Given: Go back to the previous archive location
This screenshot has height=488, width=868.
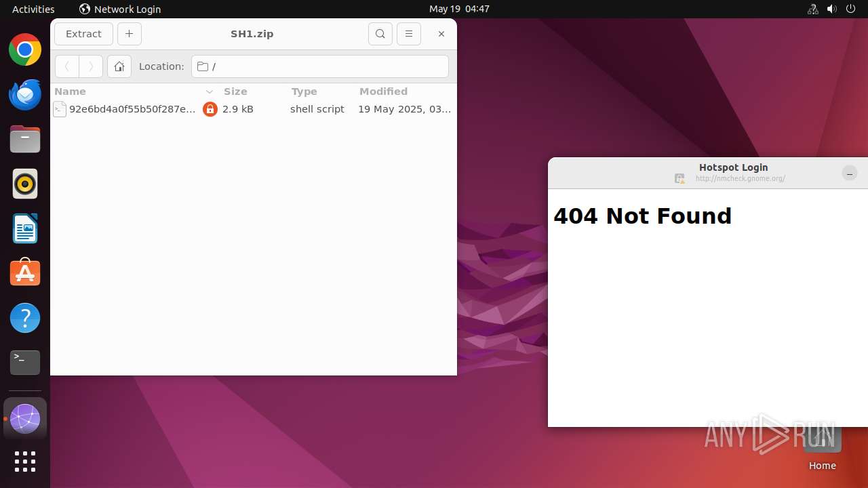Looking at the screenshot, I should [x=67, y=66].
